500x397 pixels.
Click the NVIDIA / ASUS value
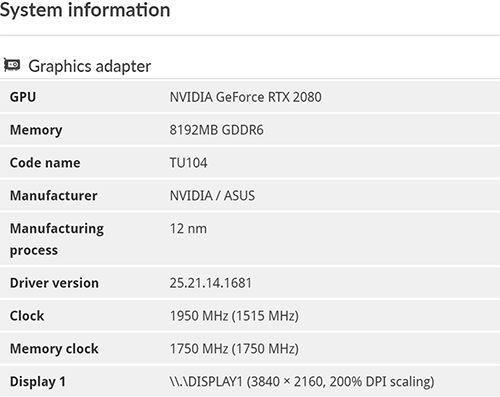coord(212,195)
